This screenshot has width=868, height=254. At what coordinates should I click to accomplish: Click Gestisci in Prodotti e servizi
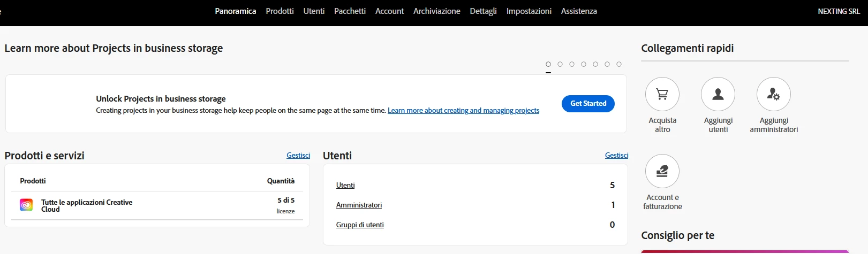click(x=298, y=156)
